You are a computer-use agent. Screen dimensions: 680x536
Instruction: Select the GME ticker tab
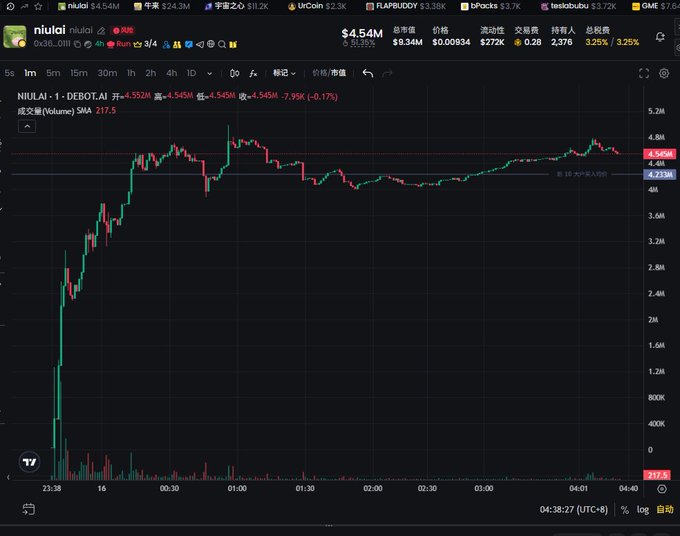pos(655,6)
